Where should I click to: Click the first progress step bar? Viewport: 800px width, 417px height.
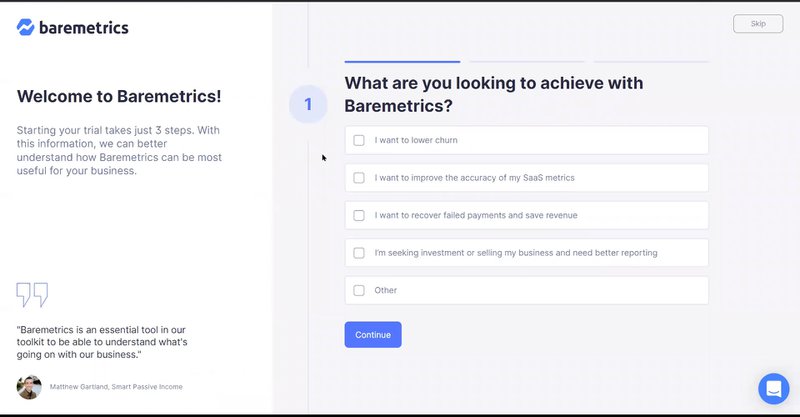(402, 62)
